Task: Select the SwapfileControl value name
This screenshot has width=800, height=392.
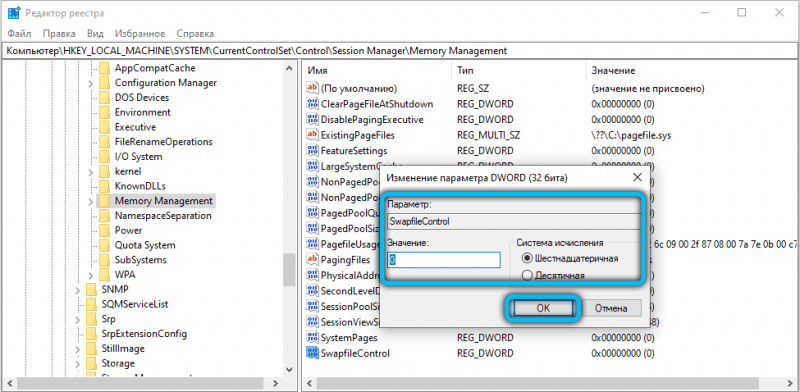Action: 355,353
